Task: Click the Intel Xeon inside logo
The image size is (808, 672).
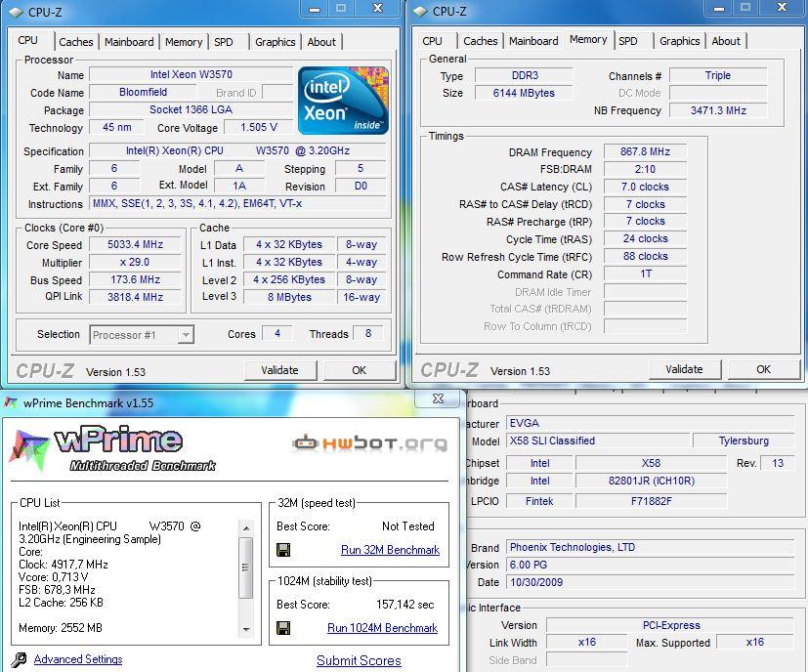Action: coord(343,101)
